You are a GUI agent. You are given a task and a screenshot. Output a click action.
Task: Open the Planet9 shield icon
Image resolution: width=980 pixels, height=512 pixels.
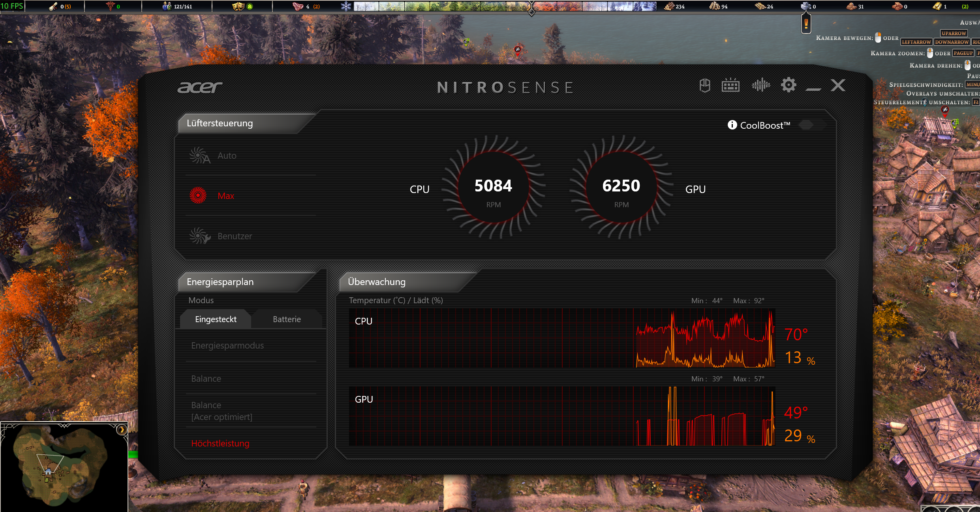click(705, 85)
